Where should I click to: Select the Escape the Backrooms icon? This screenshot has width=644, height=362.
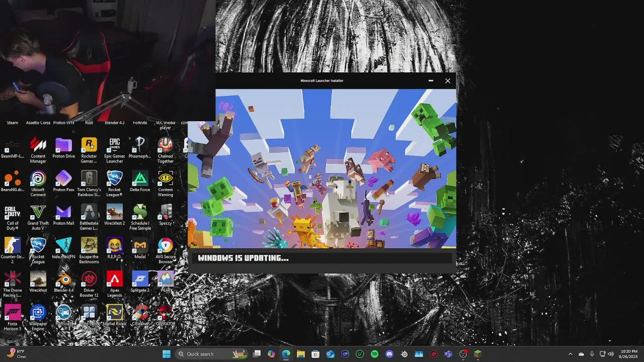[89, 251]
